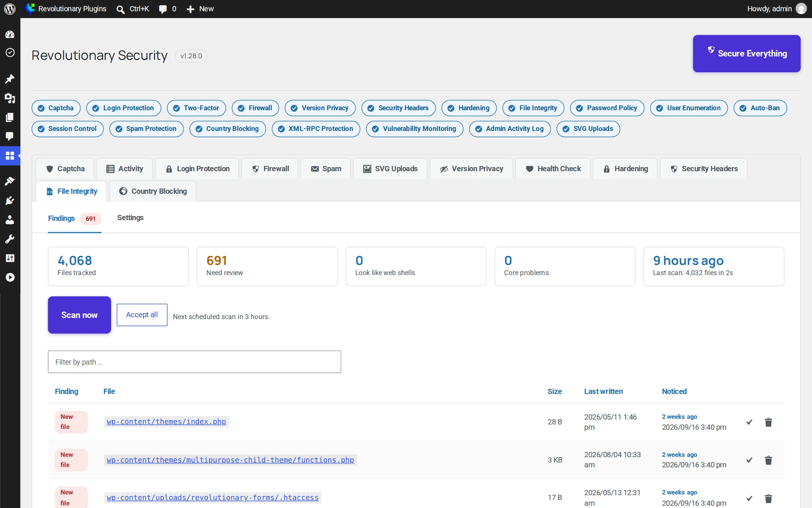Accept the functions.php finding with checkmark icon
The width and height of the screenshot is (812, 508).
(x=749, y=460)
